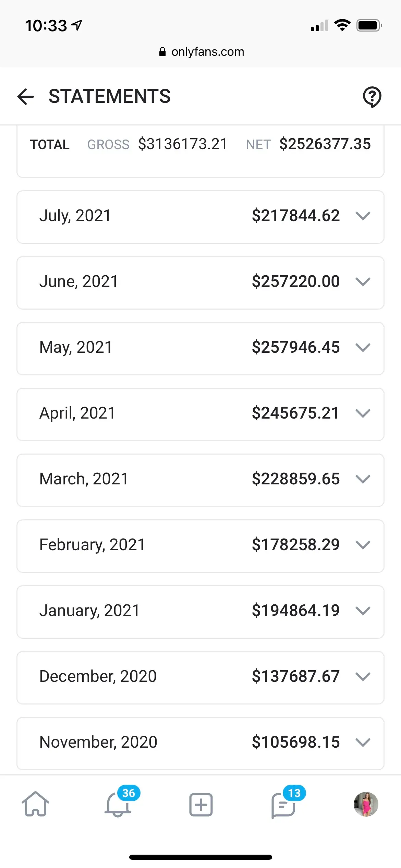401x868 pixels.
Task: Tap the iOS home indicator bar
Action: [x=200, y=857]
